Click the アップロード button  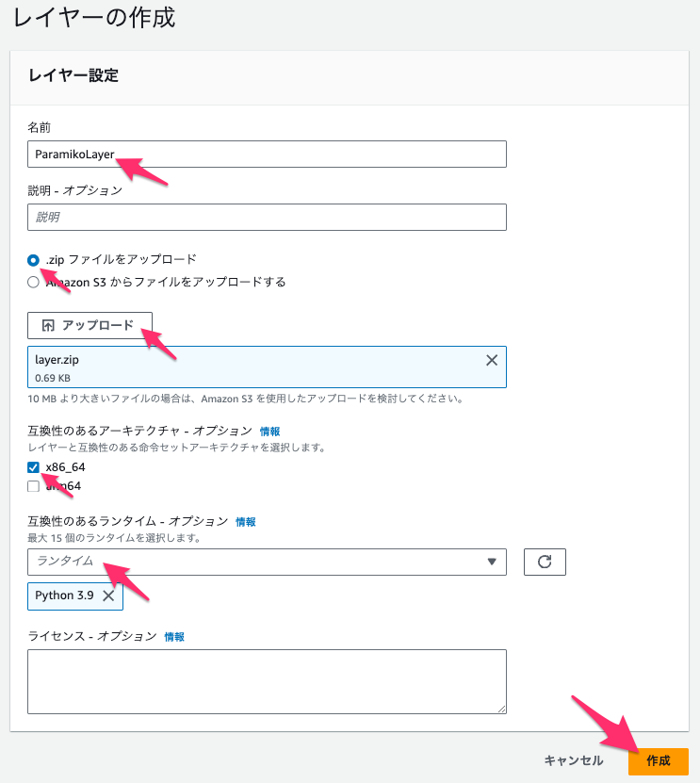tap(90, 326)
